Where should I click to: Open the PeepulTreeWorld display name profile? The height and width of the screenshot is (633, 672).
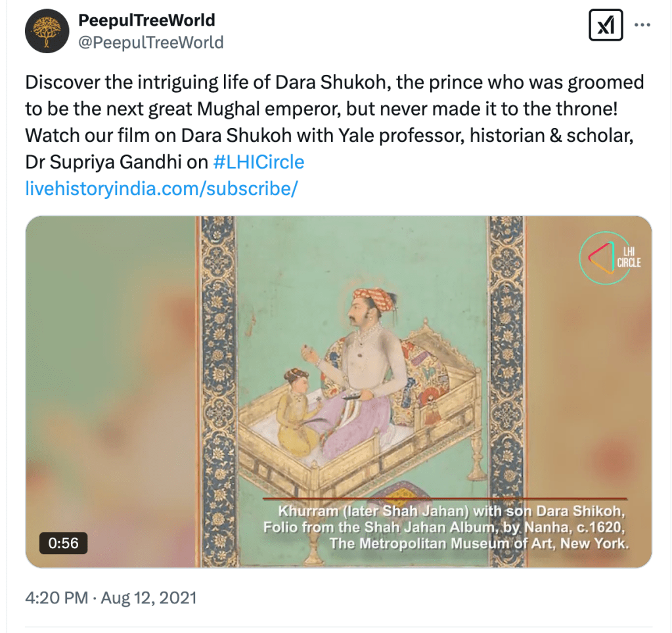click(146, 21)
